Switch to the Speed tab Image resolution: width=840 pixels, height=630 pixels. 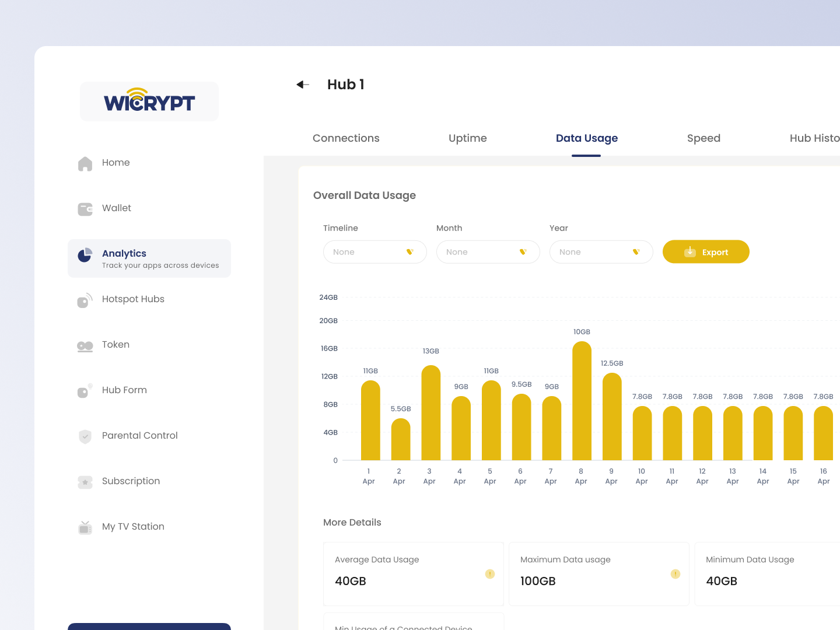(703, 138)
